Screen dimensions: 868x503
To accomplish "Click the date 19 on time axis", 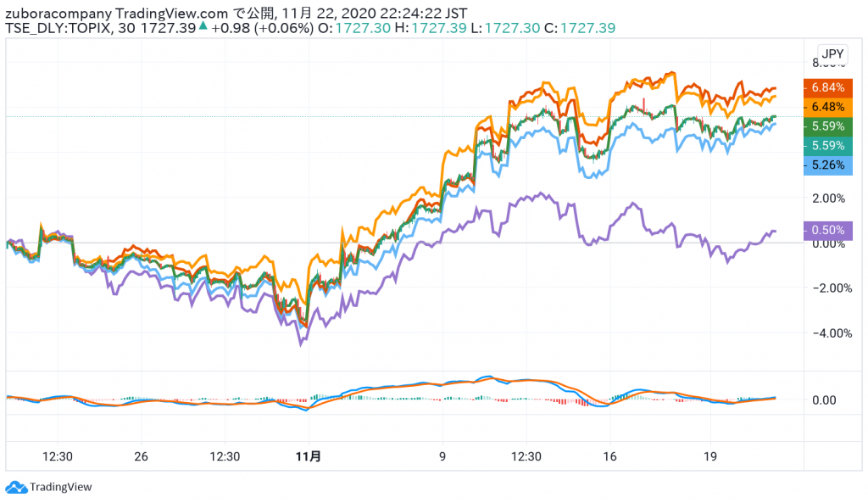I will [710, 456].
